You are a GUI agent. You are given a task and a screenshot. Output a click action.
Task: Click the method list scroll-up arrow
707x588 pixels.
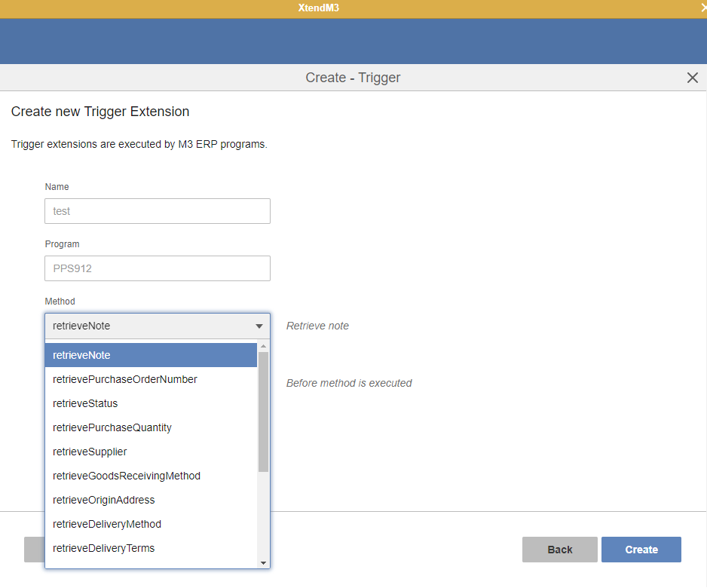263,347
